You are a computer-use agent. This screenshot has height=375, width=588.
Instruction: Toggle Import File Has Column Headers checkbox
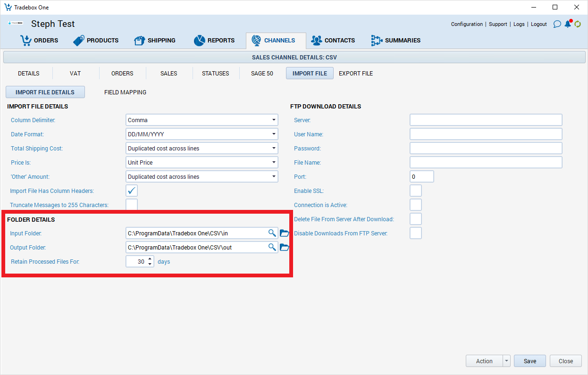(132, 191)
